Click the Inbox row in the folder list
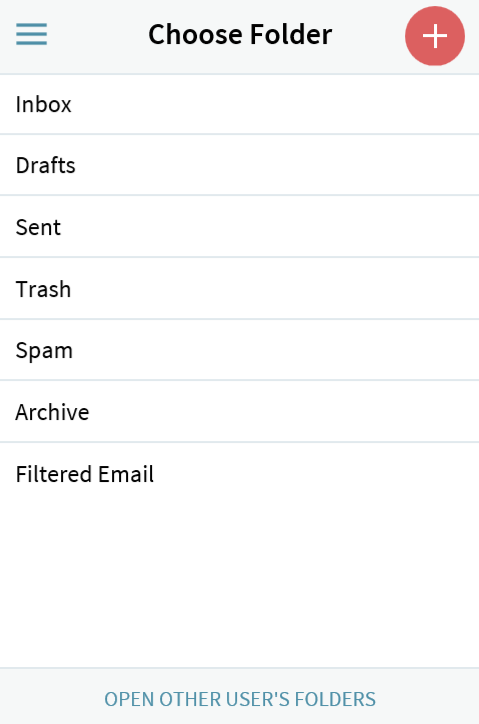Screen dimensions: 479x724 [239, 104]
